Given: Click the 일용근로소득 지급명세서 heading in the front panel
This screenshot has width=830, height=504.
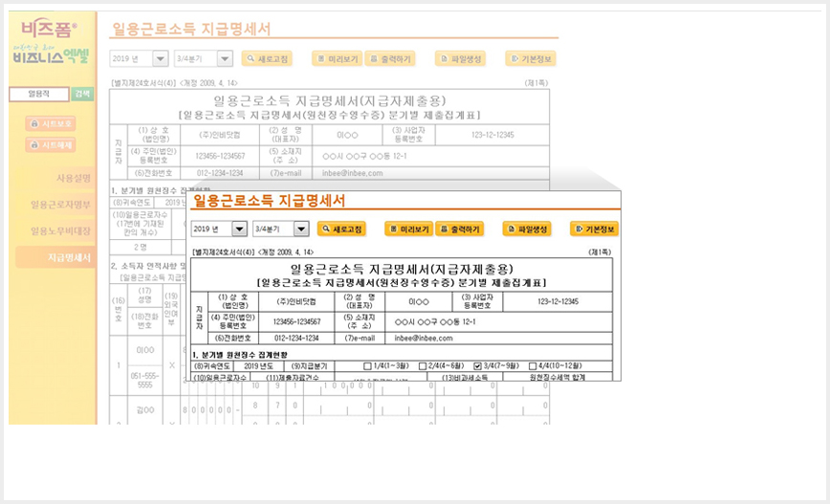Looking at the screenshot, I should 269,201.
